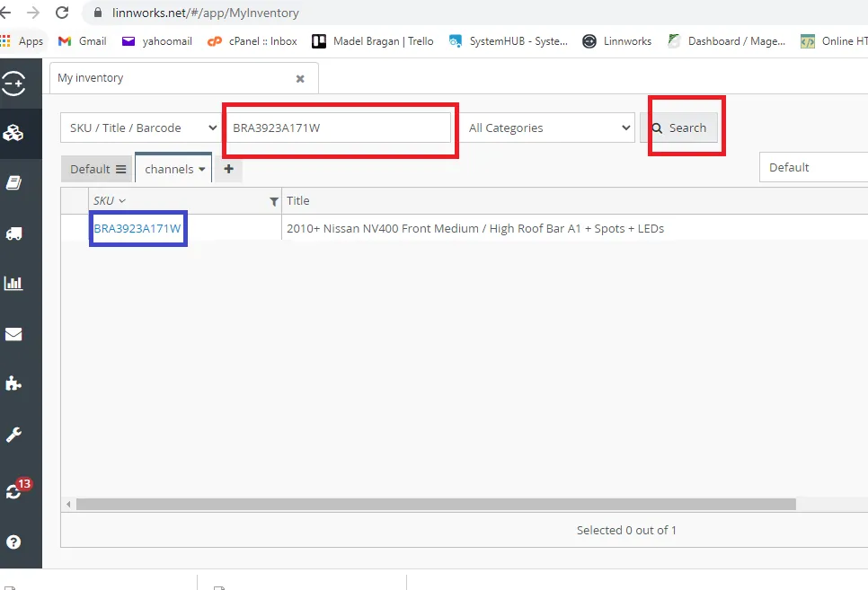Click the padlock icon in address bar
The image size is (868, 590).
pos(97,13)
